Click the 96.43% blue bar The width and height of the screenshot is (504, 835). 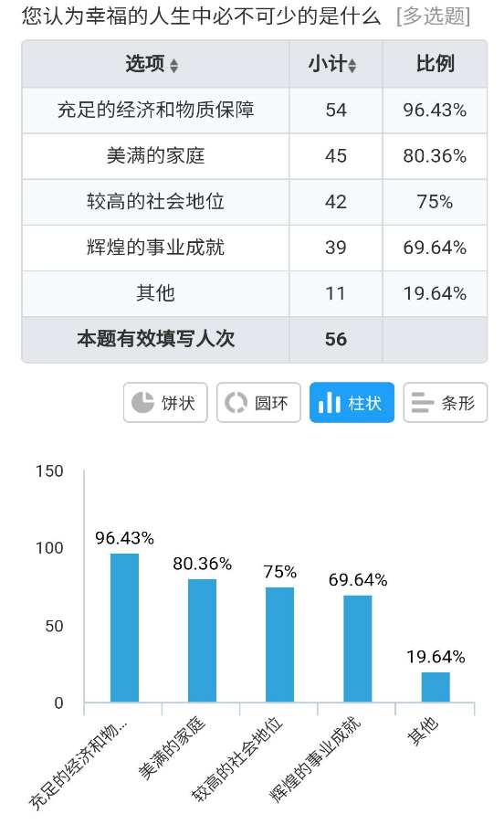click(x=124, y=628)
